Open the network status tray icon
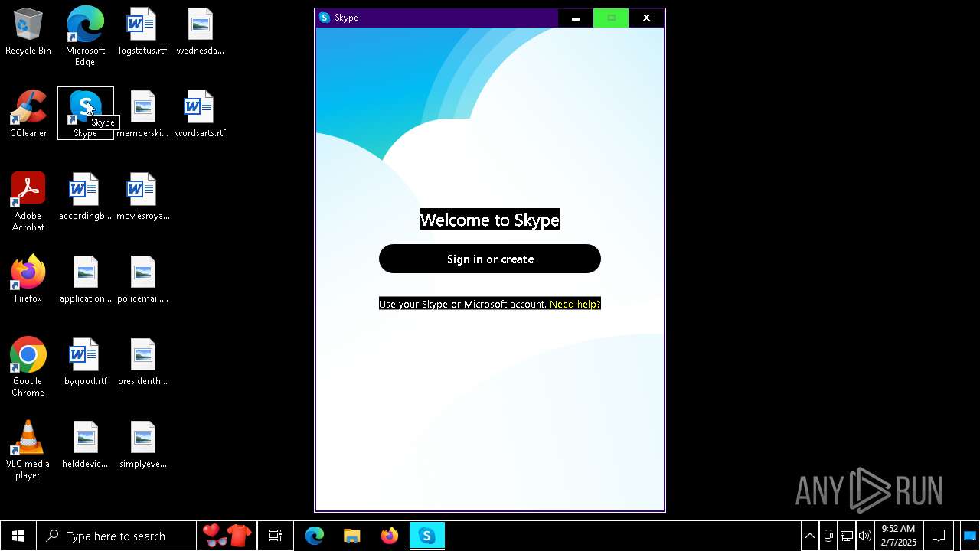 point(847,536)
